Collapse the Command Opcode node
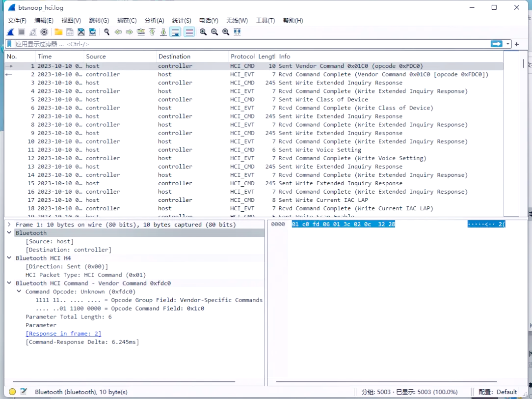 19,292
